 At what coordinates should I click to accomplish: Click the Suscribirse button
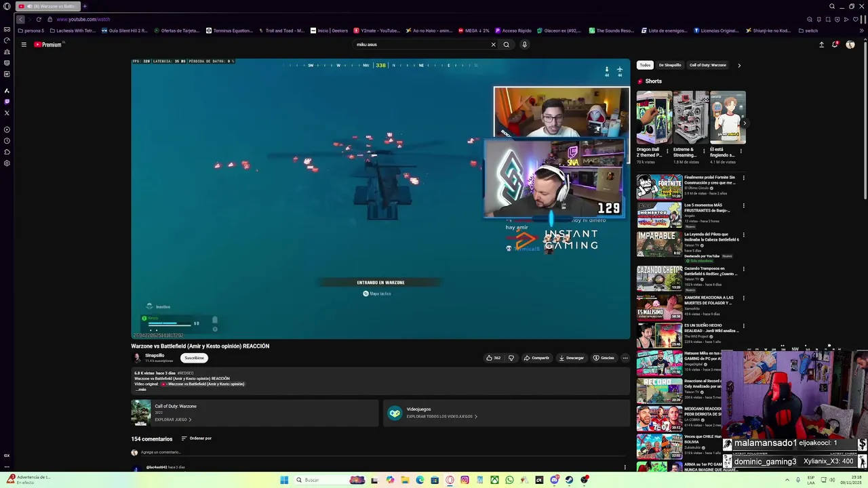click(194, 358)
